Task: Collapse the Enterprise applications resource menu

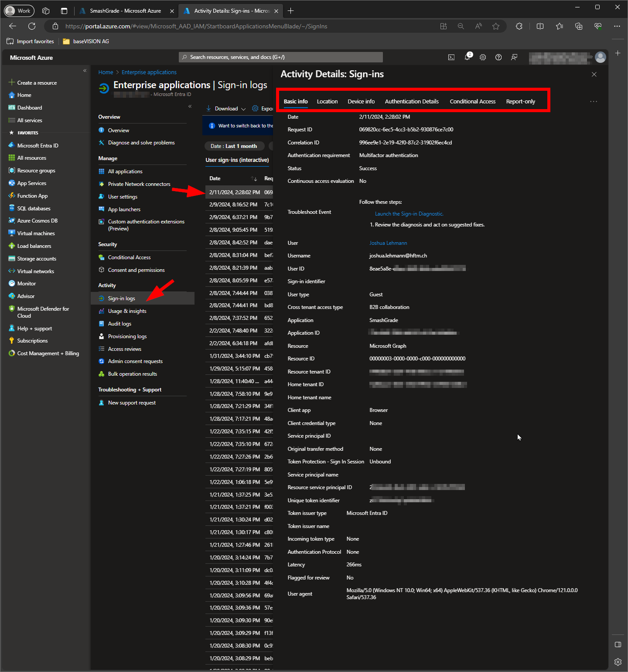Action: click(x=190, y=106)
